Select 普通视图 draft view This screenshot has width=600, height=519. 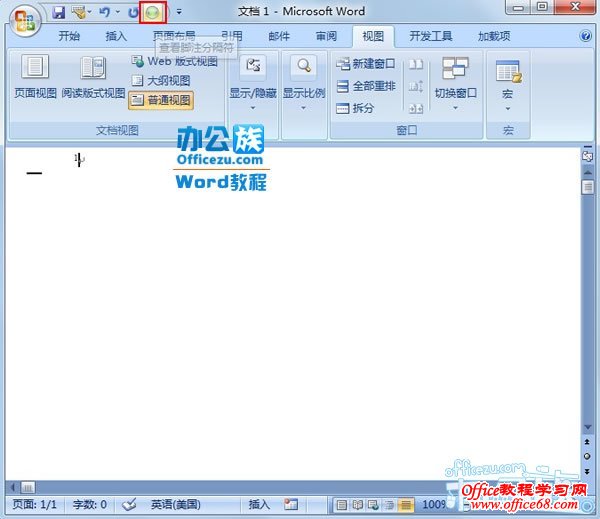(161, 100)
